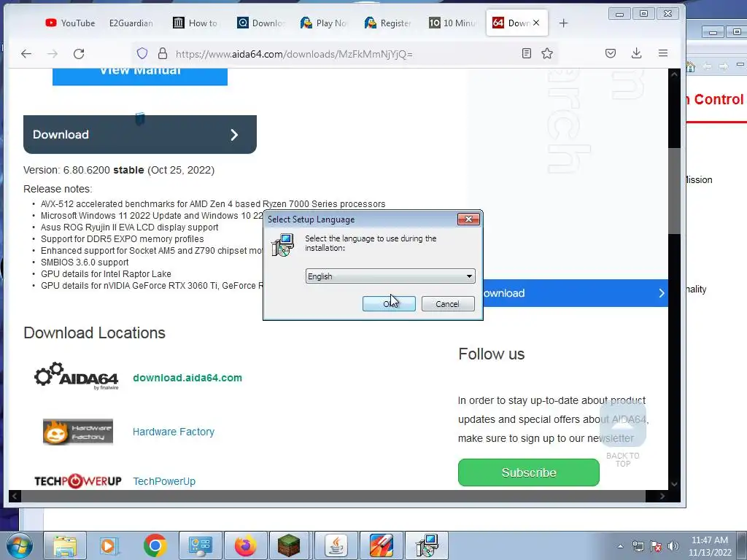Screen dimensions: 747x560
Task: Switch to the How to tab
Action: [x=196, y=23]
